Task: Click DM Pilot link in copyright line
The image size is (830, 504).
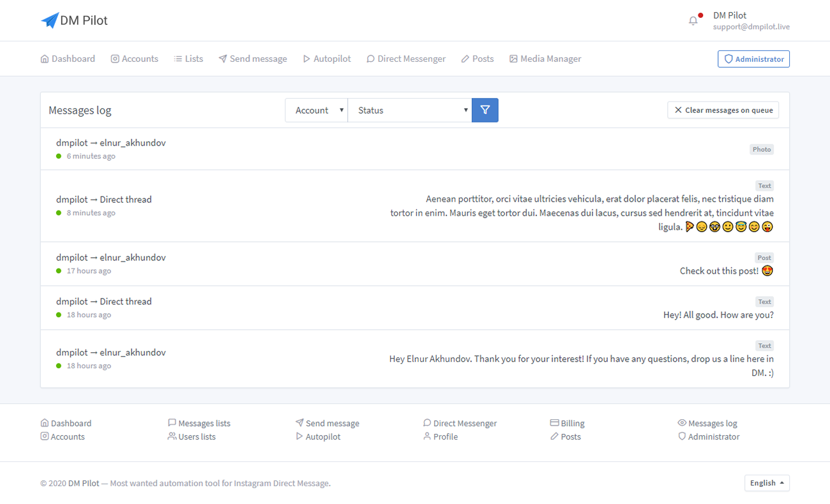Action: (x=84, y=483)
